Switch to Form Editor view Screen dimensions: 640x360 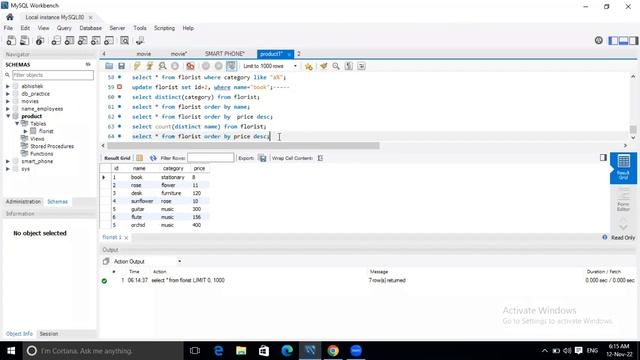coord(623,200)
